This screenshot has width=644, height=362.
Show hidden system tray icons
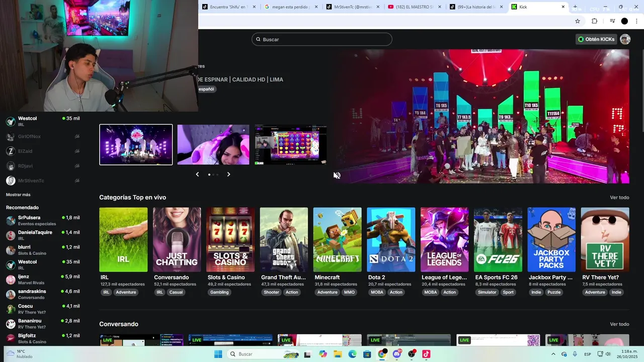click(553, 354)
